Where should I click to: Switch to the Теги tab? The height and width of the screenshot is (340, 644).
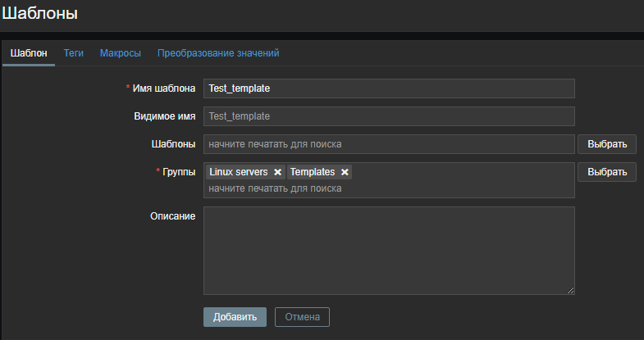tap(74, 53)
